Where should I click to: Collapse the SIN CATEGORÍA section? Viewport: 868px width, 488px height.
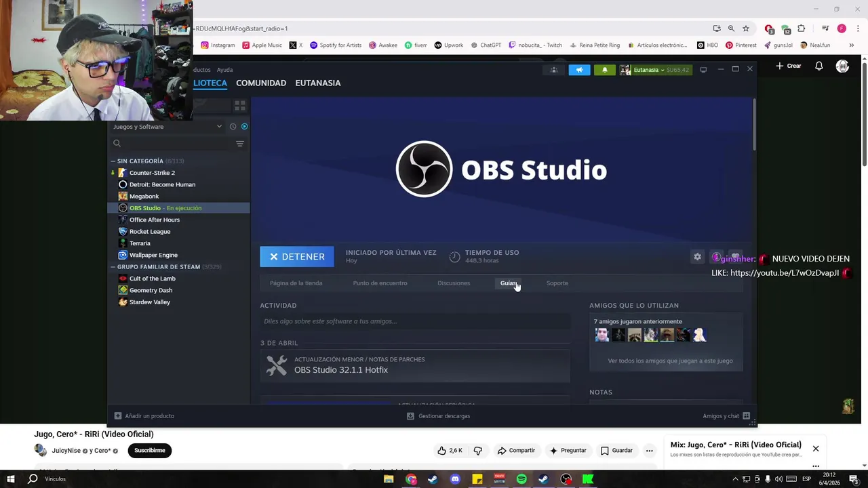point(113,161)
